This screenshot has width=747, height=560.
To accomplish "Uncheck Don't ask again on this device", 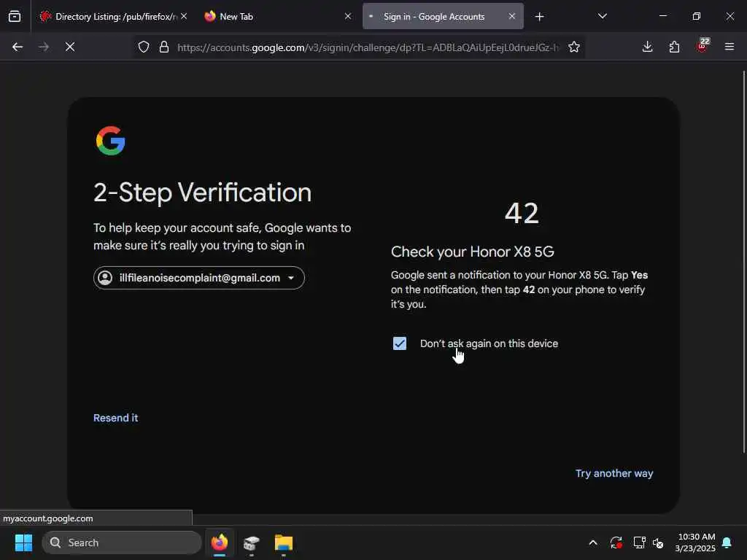I will click(400, 343).
